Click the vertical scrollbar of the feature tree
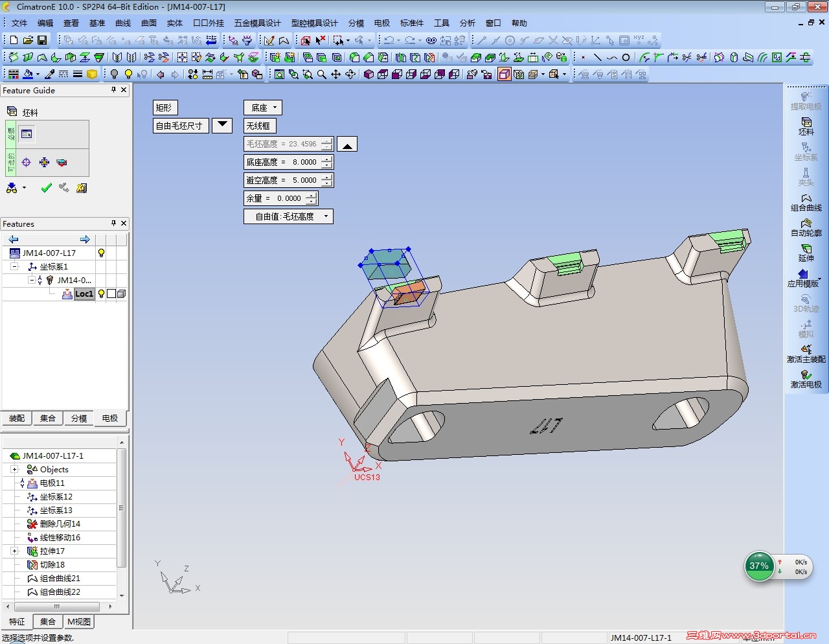 point(121,519)
